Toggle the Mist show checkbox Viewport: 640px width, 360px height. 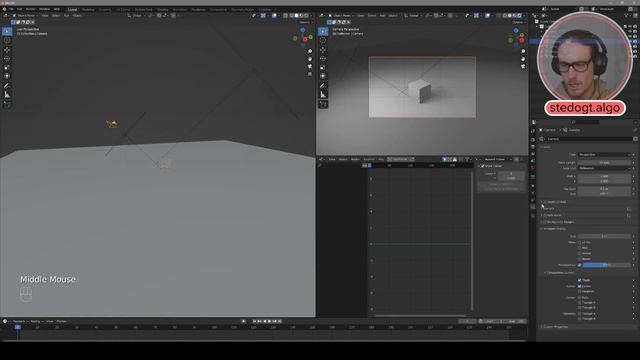coord(580,248)
